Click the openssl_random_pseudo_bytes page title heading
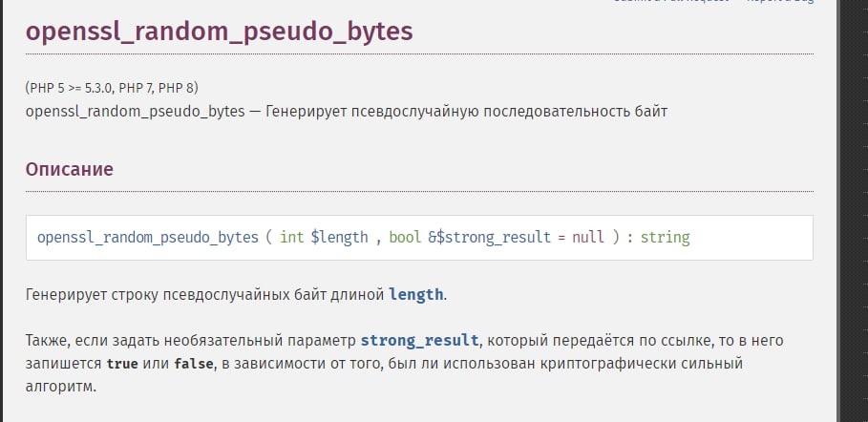The height and width of the screenshot is (422, 868). coord(219,32)
